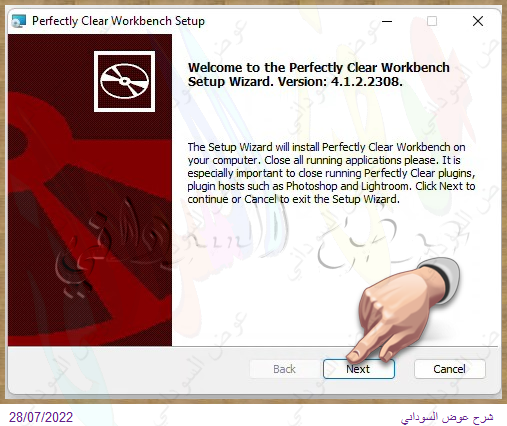Click the Cancel button
Image resolution: width=507 pixels, height=426 pixels.
pyautogui.click(x=450, y=369)
